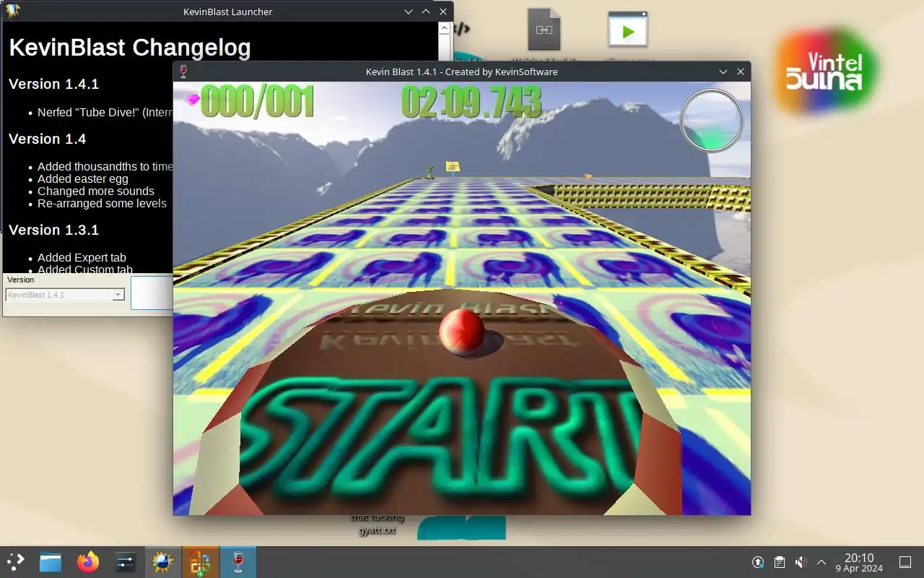Screen dimensions: 924x578
Task: Close the KevinBlast Launcher window
Action: click(x=443, y=11)
